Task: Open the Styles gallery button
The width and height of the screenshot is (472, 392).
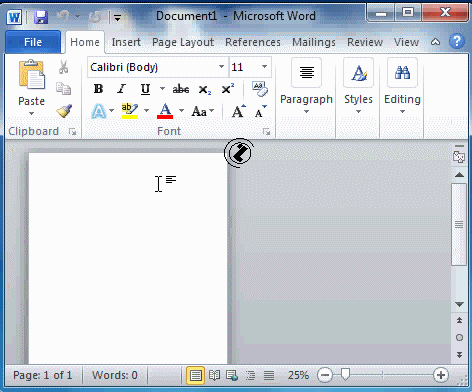Action: (358, 87)
